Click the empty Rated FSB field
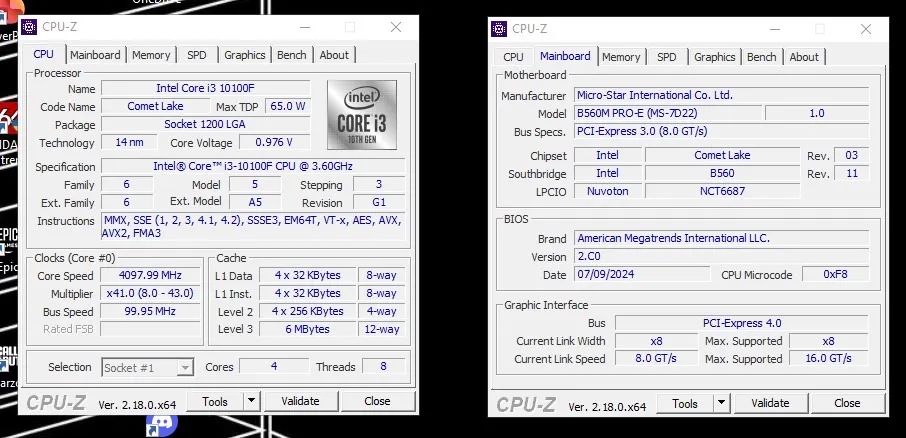This screenshot has width=906, height=438. click(x=150, y=329)
